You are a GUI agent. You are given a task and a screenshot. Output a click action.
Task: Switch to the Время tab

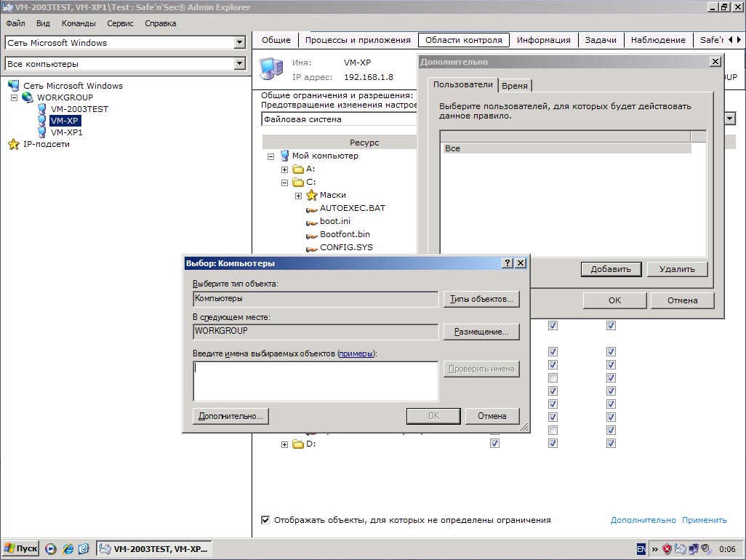pos(515,86)
